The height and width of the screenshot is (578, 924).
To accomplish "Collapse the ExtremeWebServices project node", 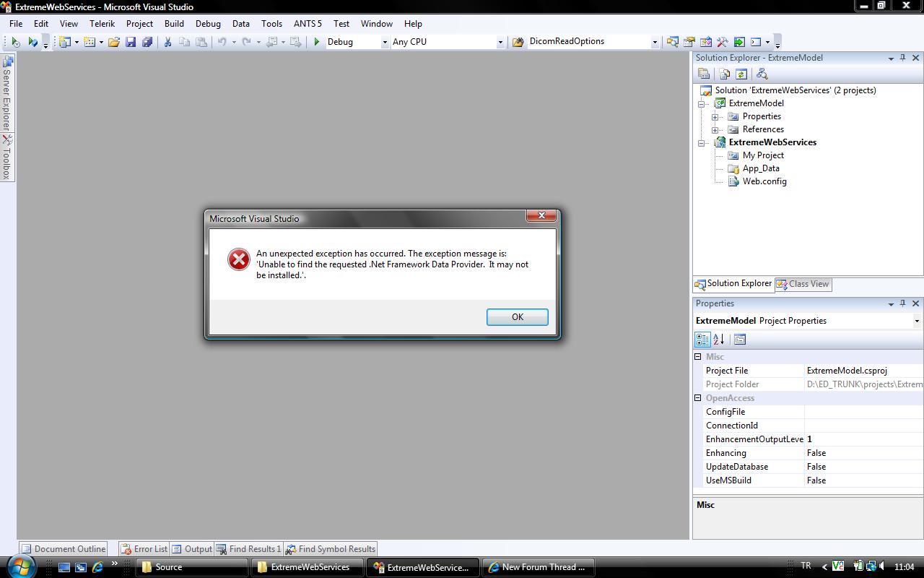I will tap(702, 142).
